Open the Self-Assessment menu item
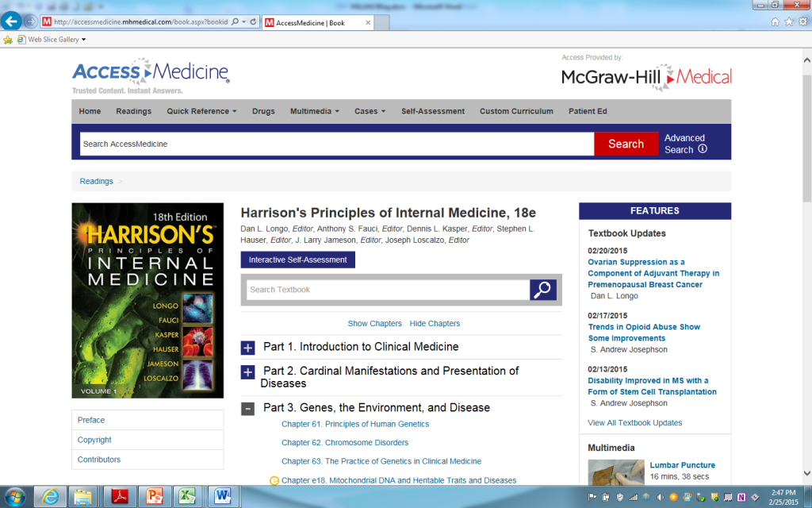812x508 pixels. tap(433, 111)
